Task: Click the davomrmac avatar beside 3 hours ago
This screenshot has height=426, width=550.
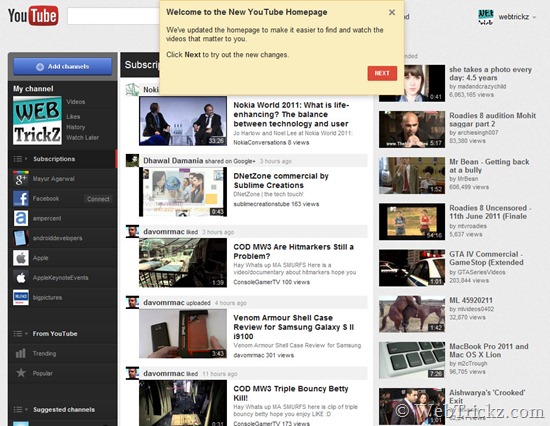Action: tap(132, 232)
